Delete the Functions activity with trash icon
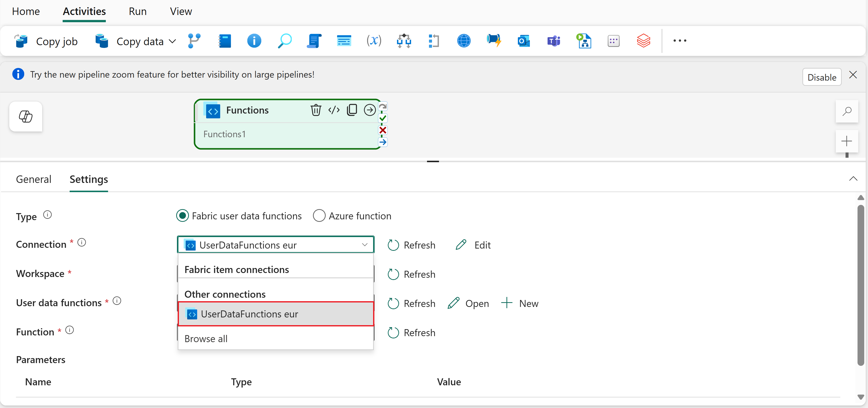The height and width of the screenshot is (408, 868). 315,110
